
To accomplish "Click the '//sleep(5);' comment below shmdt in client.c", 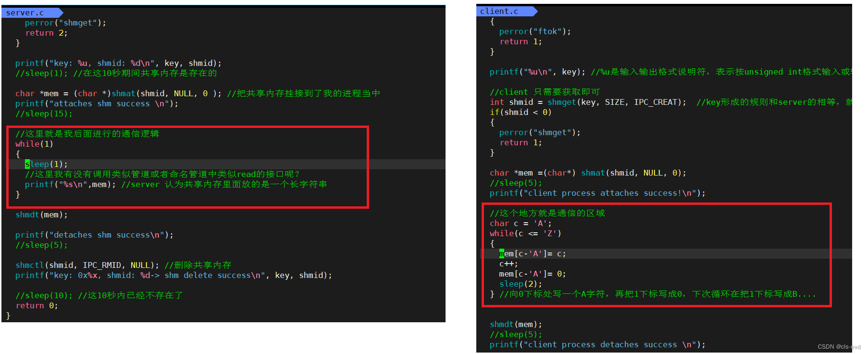I will click(516, 334).
